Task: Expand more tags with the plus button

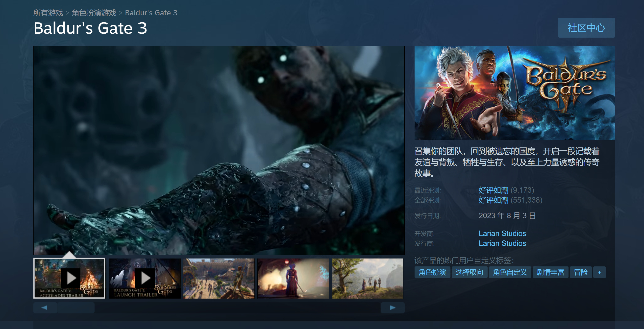Action: (x=599, y=272)
